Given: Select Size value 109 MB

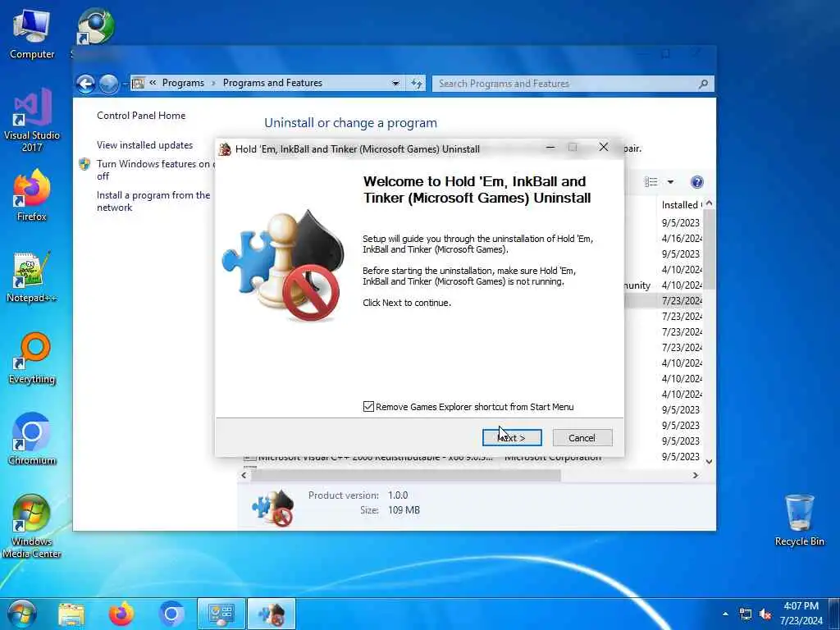Looking at the screenshot, I should [x=404, y=510].
